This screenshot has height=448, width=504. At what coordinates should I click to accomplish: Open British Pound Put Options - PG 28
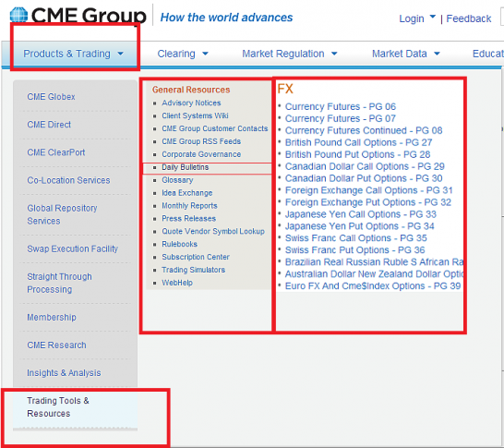pyautogui.click(x=357, y=154)
